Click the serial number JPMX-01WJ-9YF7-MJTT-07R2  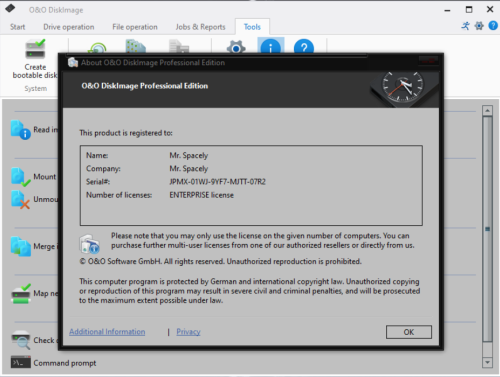point(217,182)
